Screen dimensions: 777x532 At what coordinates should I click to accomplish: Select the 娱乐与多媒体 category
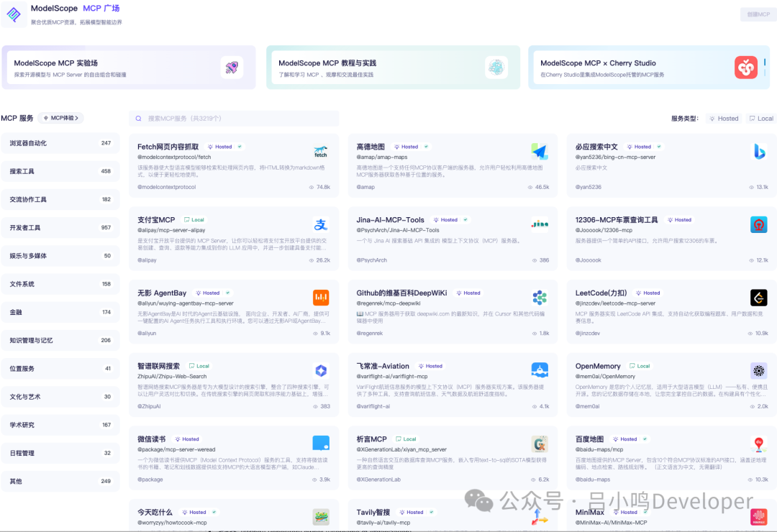pyautogui.click(x=60, y=256)
